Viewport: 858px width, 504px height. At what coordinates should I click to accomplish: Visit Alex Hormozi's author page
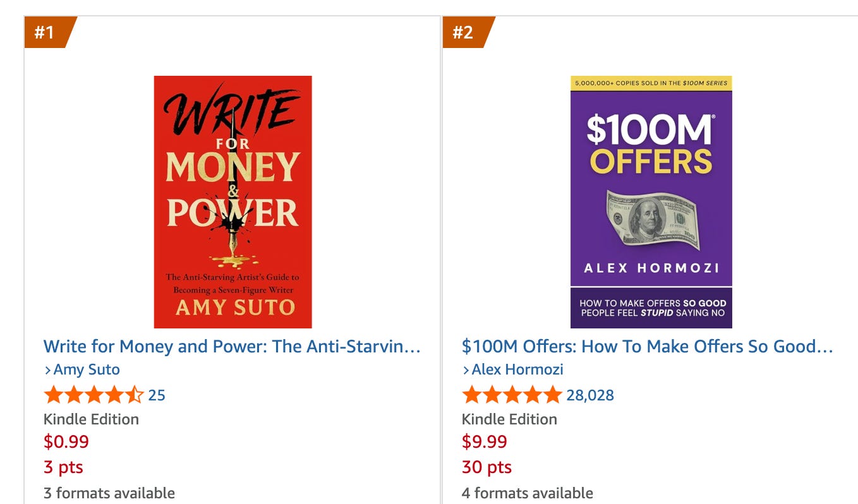tap(517, 369)
